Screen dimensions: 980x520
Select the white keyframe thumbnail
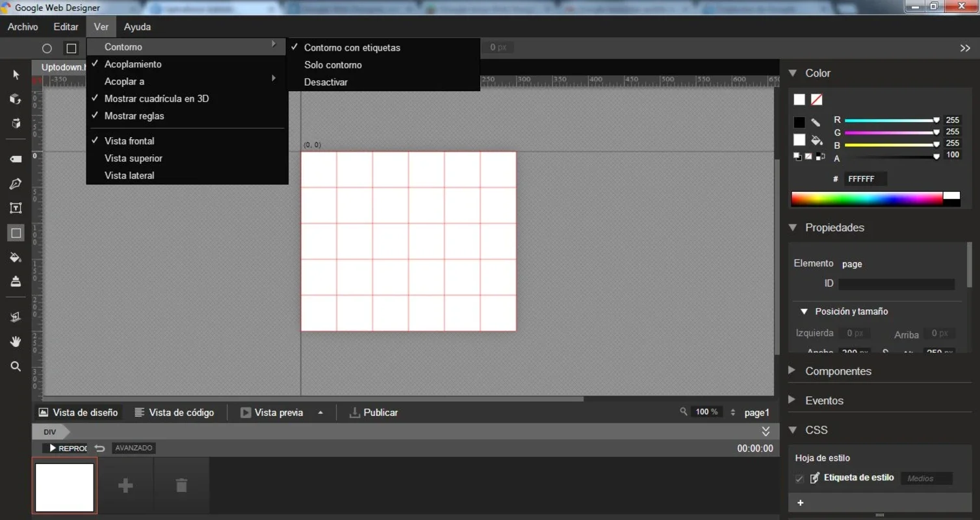(x=64, y=486)
